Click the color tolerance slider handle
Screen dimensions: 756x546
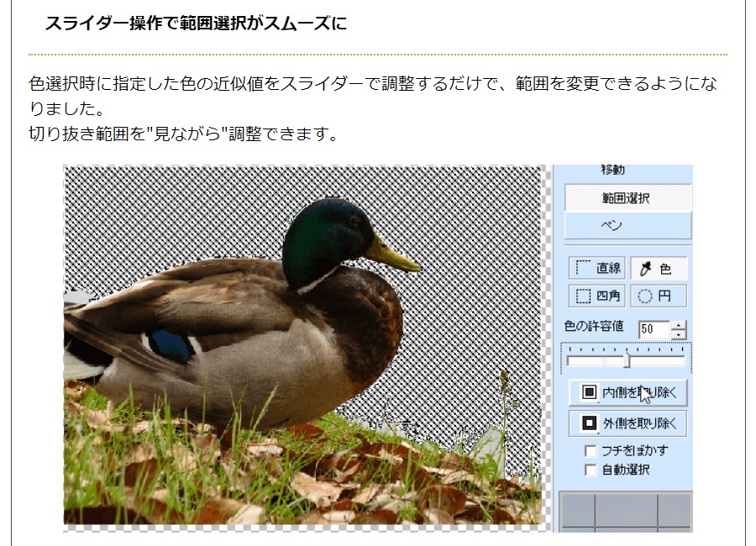point(627,360)
